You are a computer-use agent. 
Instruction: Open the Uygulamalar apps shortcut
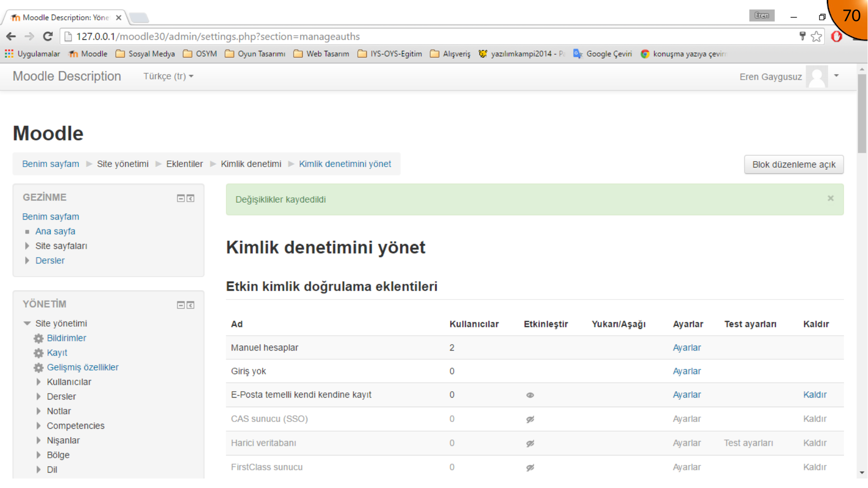(32, 54)
